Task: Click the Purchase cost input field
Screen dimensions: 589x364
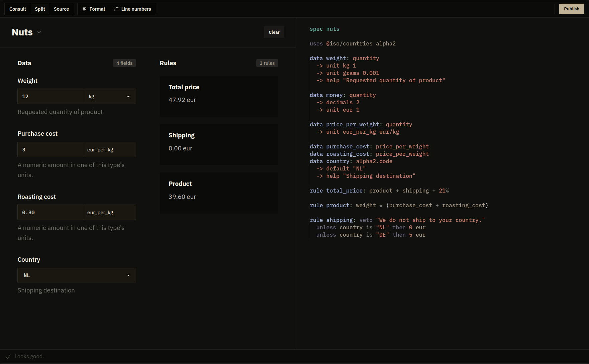Action: click(x=50, y=149)
